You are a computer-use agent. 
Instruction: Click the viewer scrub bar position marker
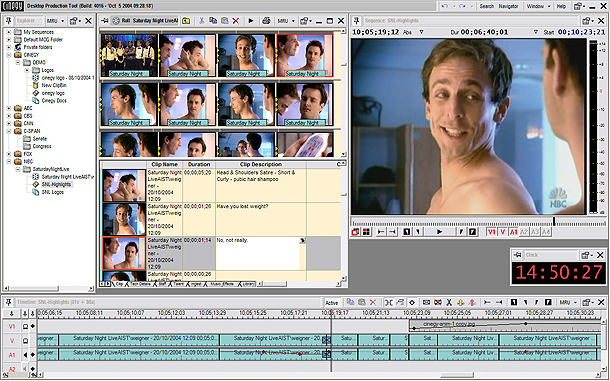[554, 221]
